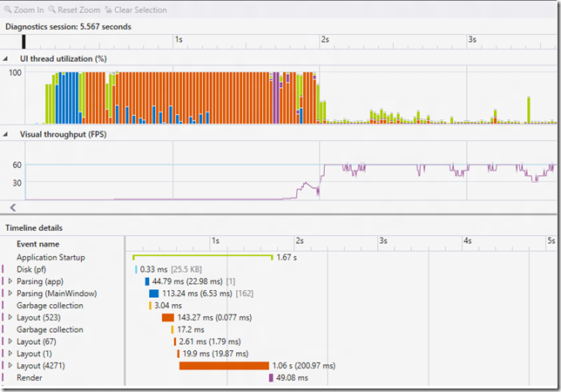
Task: Click the 44.79 ms (22.98 ms) duration label
Action: [x=187, y=281]
